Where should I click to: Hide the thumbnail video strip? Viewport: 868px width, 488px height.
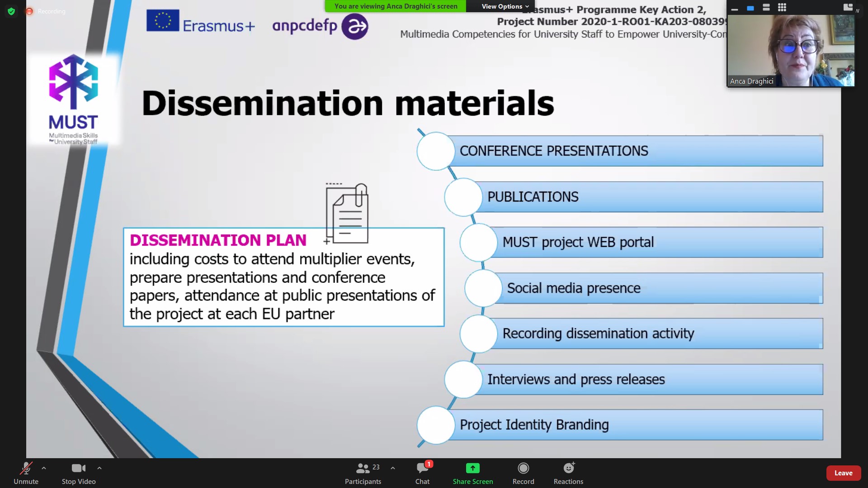(x=735, y=8)
